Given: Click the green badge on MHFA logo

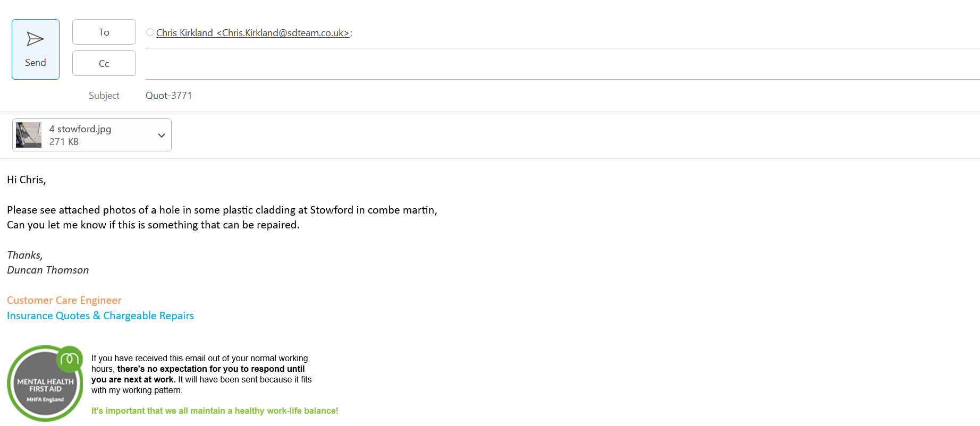Looking at the screenshot, I should pos(70,359).
